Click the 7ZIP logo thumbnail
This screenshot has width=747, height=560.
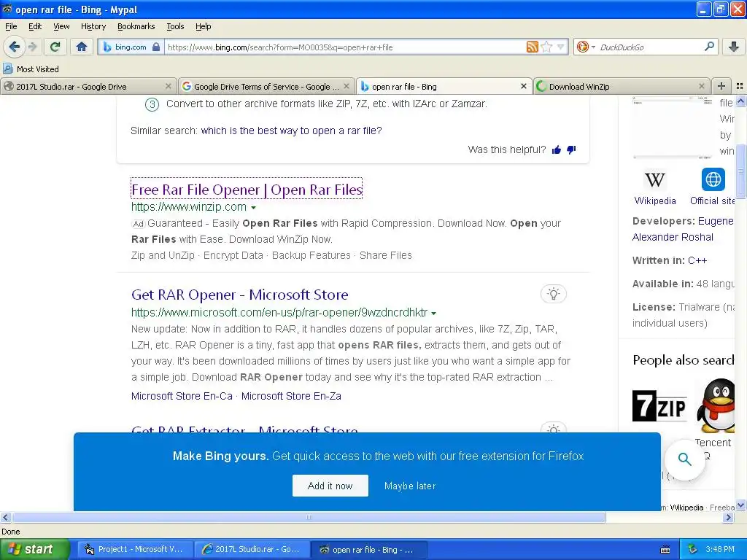point(659,406)
